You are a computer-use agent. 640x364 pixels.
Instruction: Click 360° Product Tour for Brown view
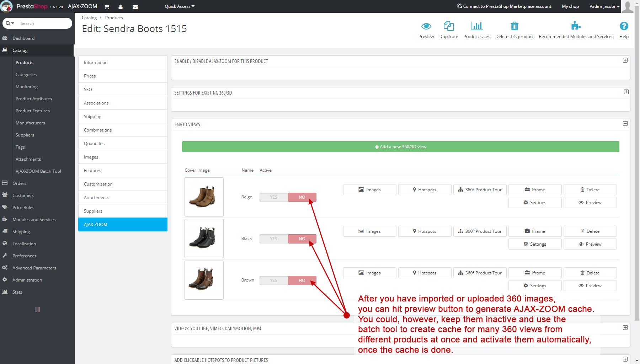coord(480,273)
